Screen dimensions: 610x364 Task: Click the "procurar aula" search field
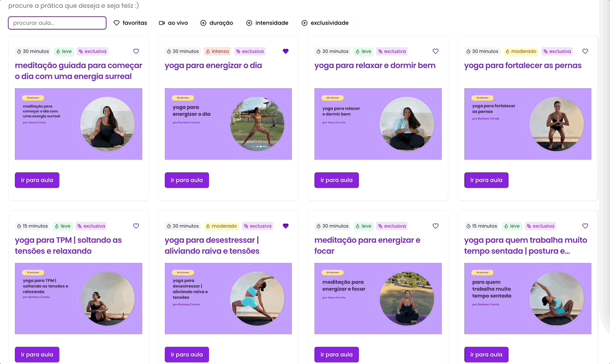[57, 22]
